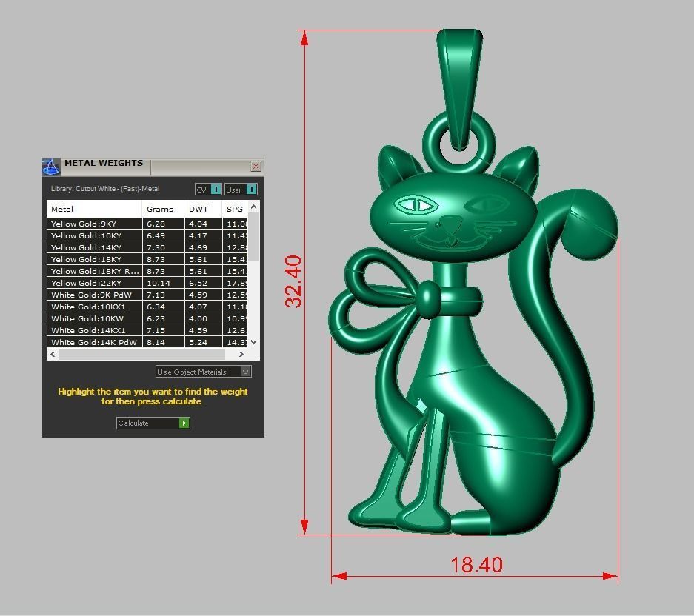Sort by the Metal column header
This screenshot has width=694, height=616.
coord(94,209)
